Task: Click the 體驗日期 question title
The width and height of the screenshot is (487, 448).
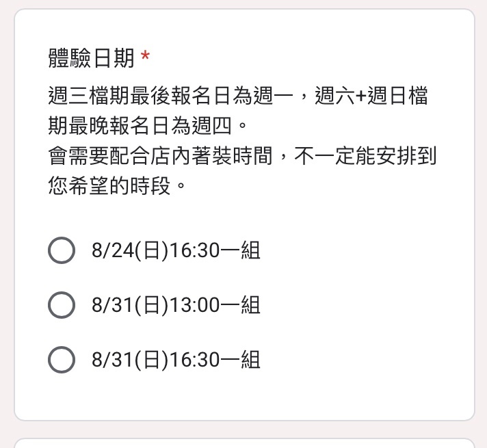Action: tap(92, 57)
